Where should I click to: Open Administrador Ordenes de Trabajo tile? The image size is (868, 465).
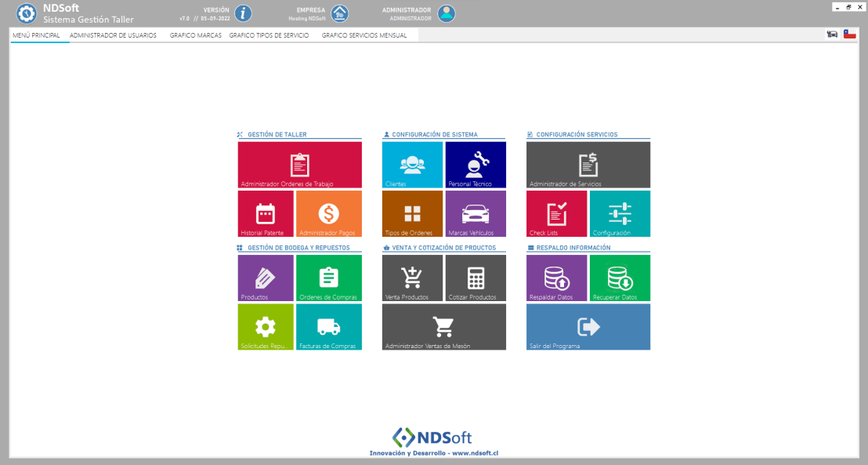[299, 165]
